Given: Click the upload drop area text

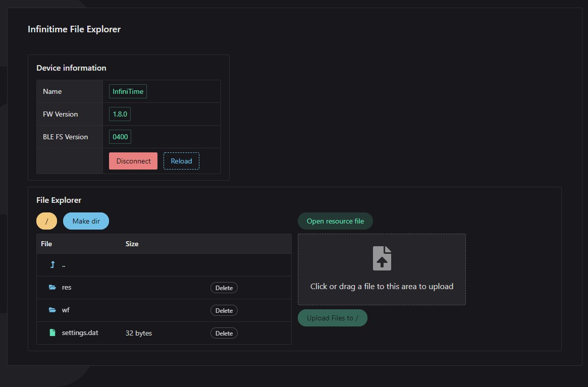Looking at the screenshot, I should 382,286.
